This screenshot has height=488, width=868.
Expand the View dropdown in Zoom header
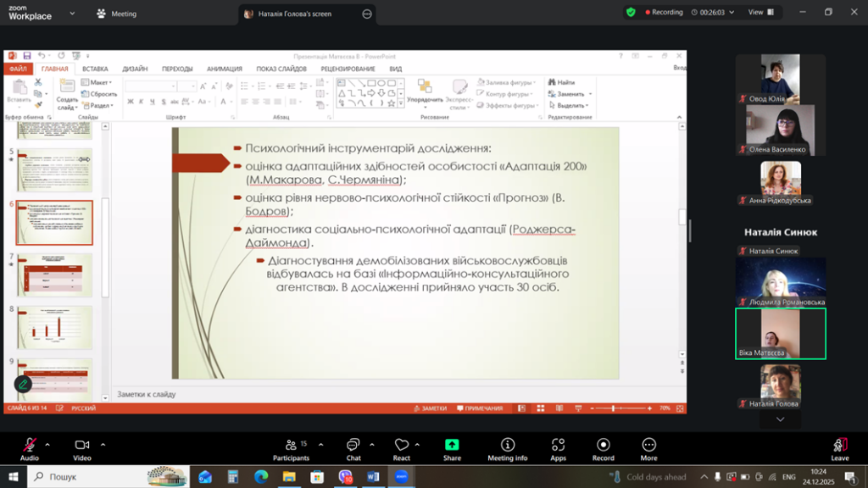(760, 13)
